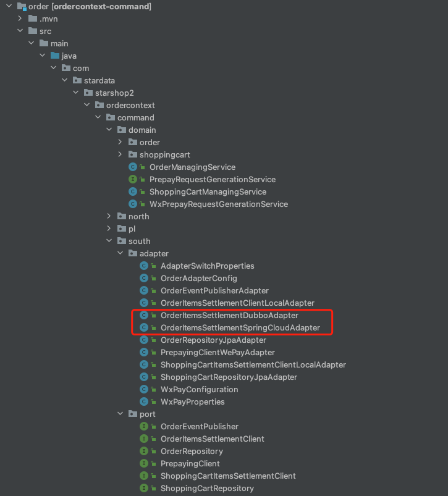Click the domain package folder icon
448x496 pixels.
122,129
